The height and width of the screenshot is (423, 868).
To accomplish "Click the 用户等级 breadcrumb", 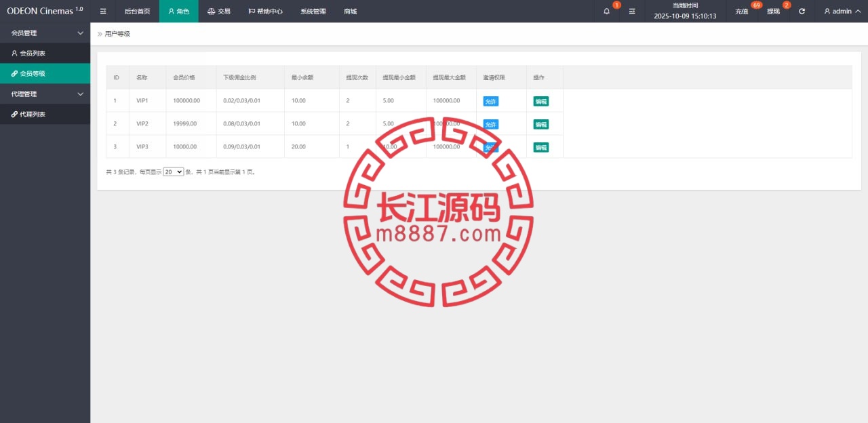I will click(117, 34).
